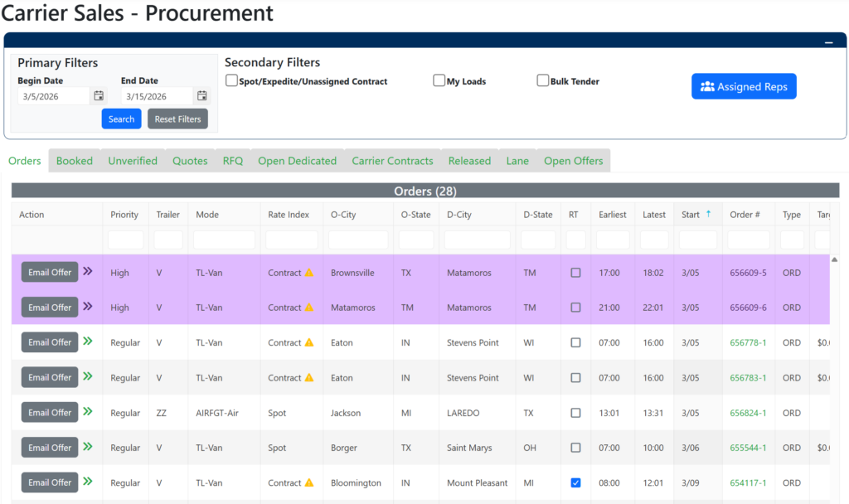Click warning icon on Brownsville contract row

coord(309,273)
